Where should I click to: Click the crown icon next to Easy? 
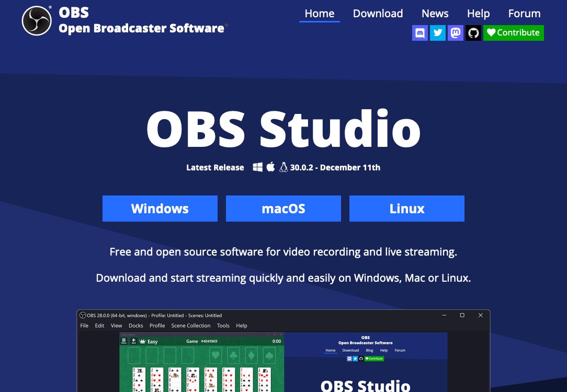(142, 341)
